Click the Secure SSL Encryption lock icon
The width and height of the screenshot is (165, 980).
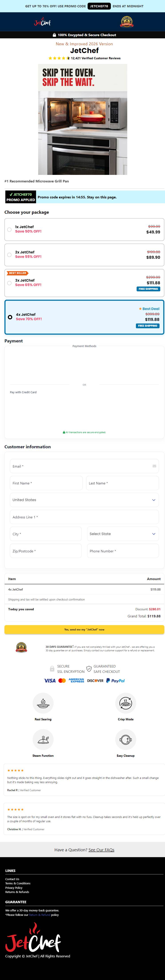point(52,668)
